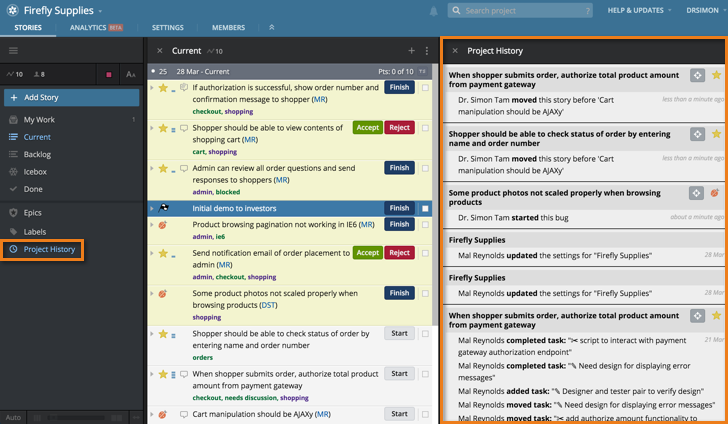Image resolution: width=728 pixels, height=424 pixels.
Task: Expand 'authorization is successful' story
Action: pos(152,87)
